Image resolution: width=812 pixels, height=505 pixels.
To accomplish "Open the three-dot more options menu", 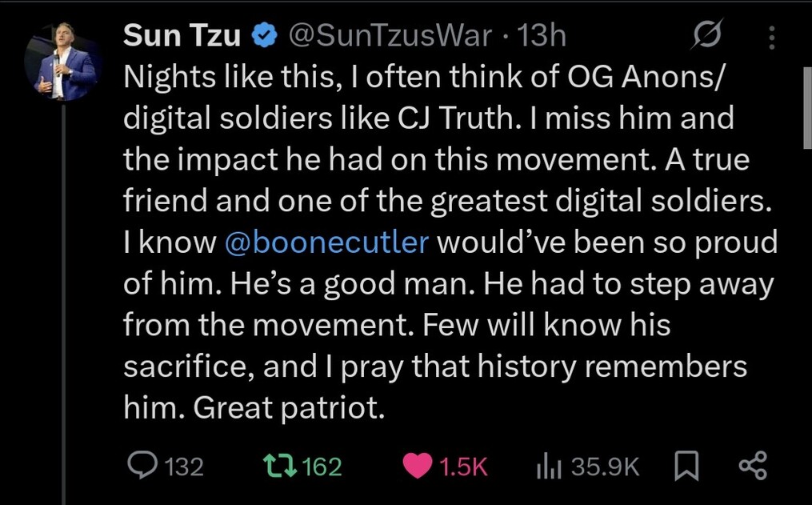I will tap(771, 37).
